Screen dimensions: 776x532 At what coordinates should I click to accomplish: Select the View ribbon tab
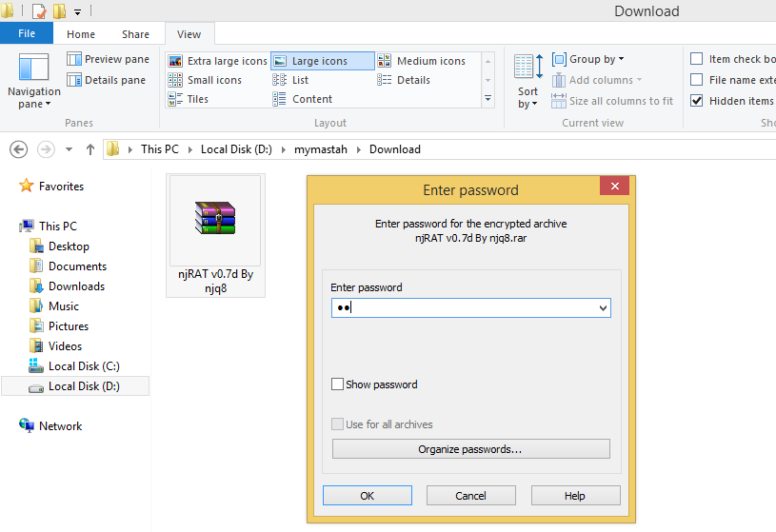[x=189, y=34]
